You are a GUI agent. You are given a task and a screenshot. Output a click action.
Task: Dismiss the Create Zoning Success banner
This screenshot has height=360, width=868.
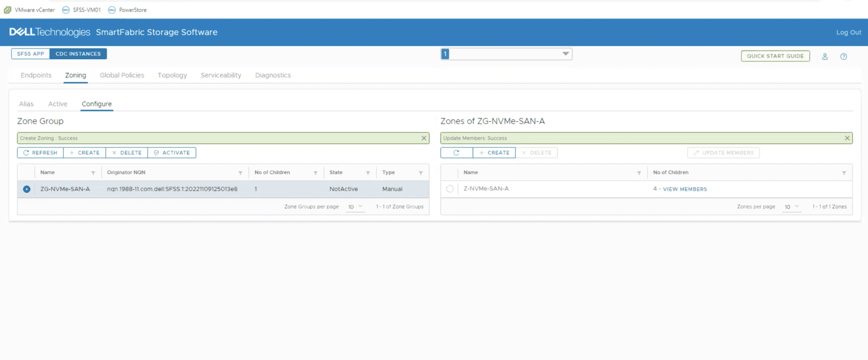[424, 138]
